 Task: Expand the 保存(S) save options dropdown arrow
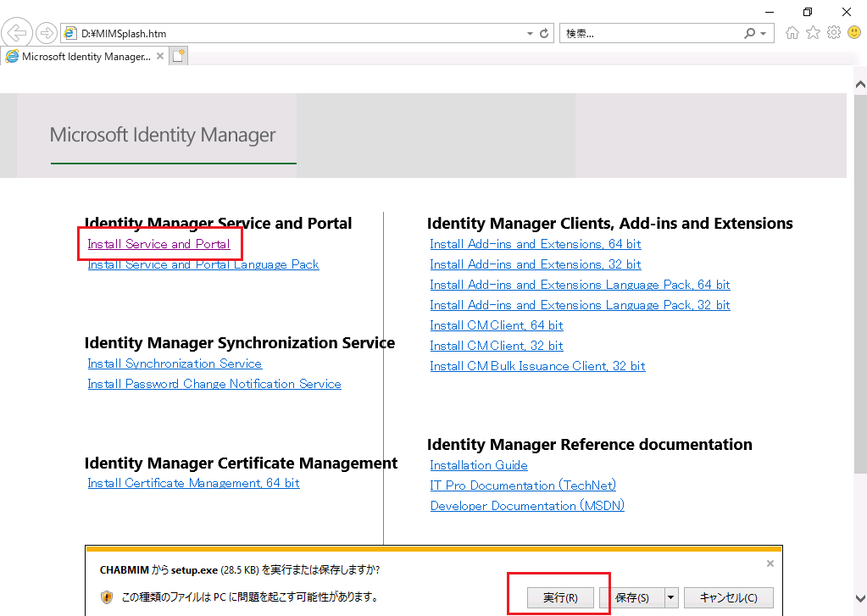pos(671,597)
